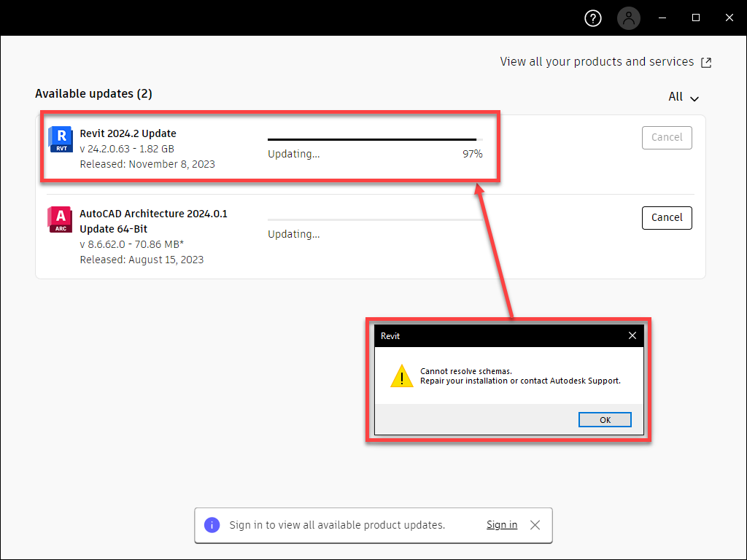
Task: Click the Sign in to view updates message
Action: tap(337, 525)
